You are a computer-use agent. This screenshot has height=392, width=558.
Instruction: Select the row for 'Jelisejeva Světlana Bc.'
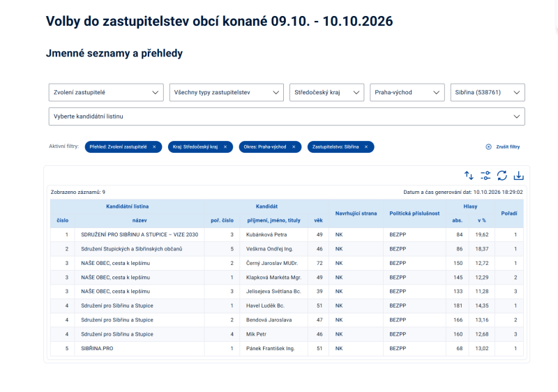[287, 292]
